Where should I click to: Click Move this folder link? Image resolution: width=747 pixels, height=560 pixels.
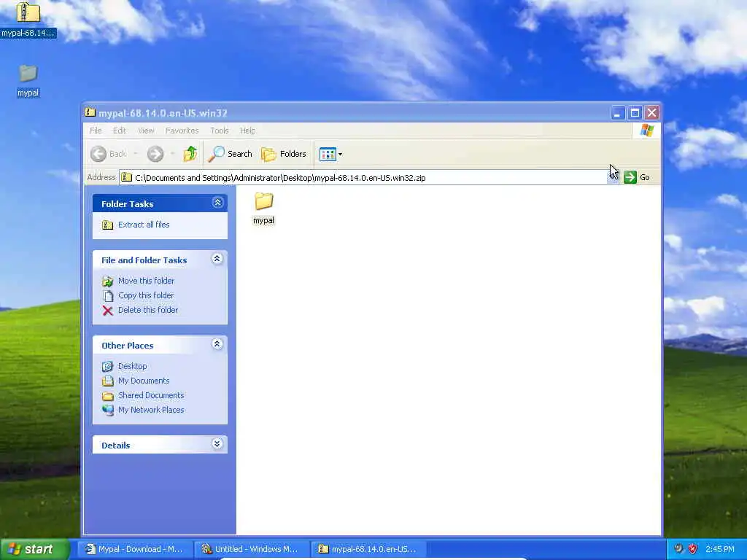(x=146, y=281)
